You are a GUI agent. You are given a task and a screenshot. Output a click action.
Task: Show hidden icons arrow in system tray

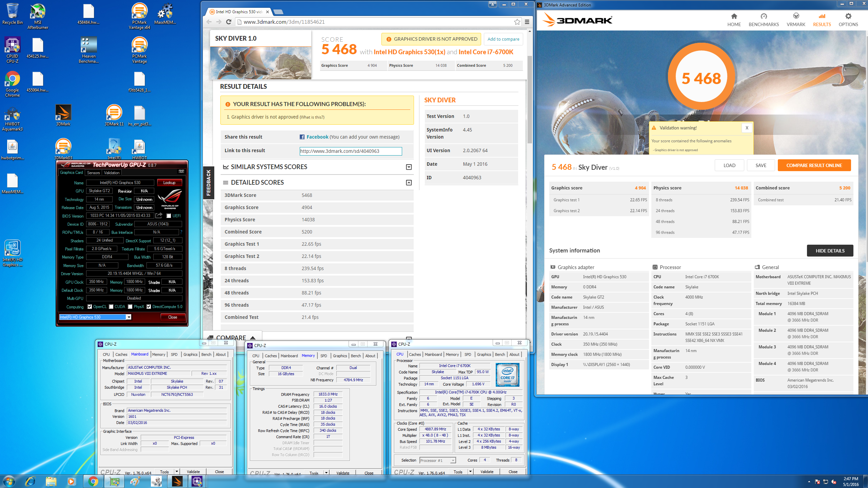[x=809, y=482]
